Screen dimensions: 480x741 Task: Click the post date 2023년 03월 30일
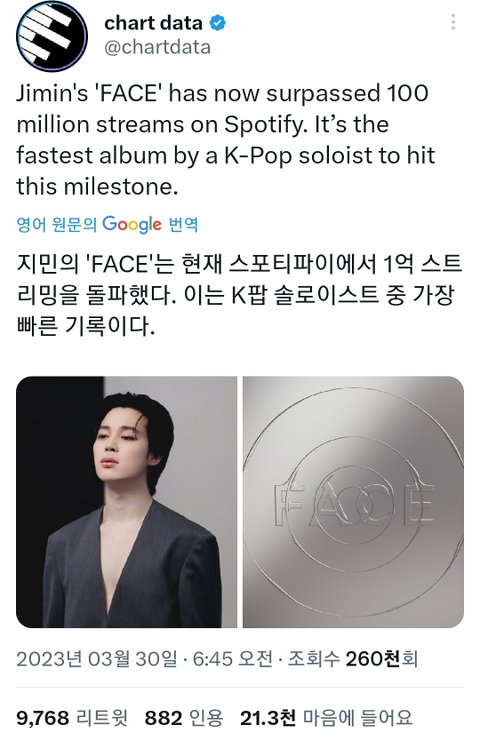(x=97, y=658)
